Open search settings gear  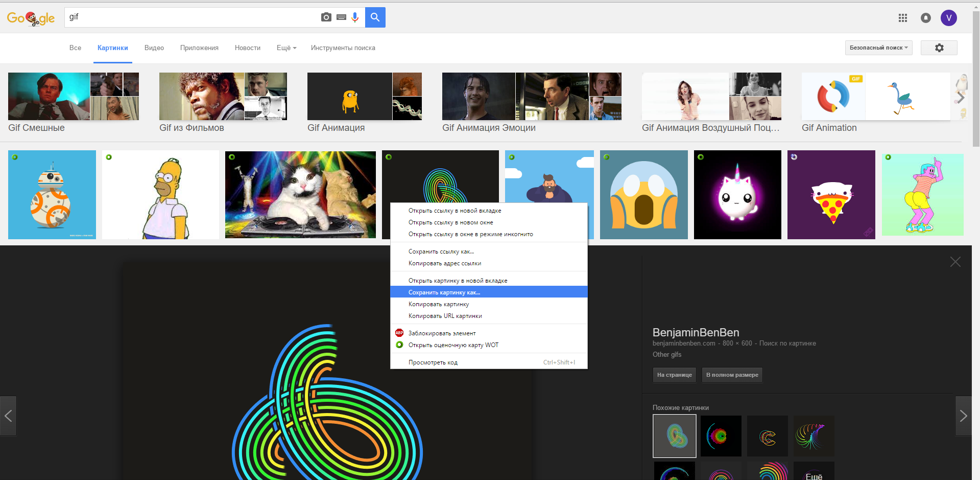pos(939,48)
